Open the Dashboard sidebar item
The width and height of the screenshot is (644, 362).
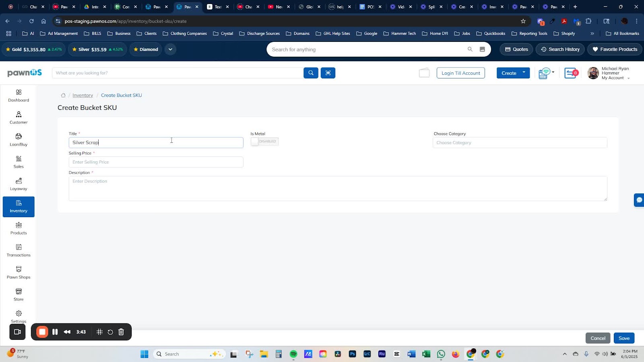(x=19, y=96)
